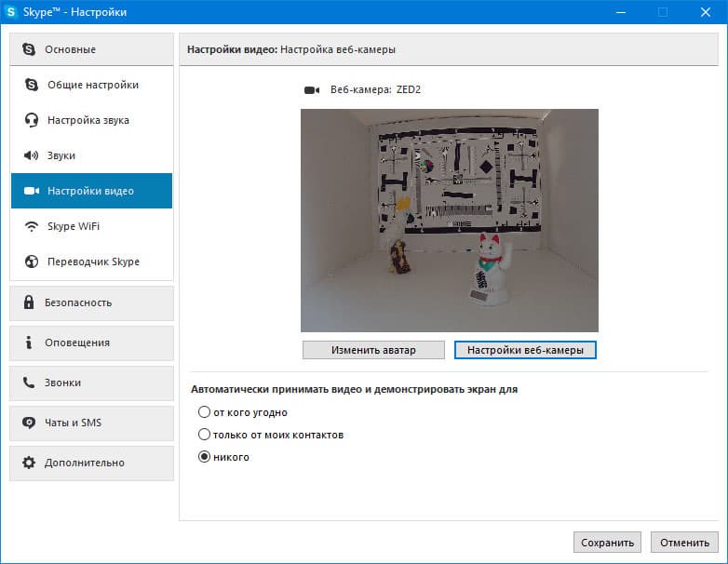Go to the Звуки settings page
Viewport: 728px width, 564px height.
pyautogui.click(x=91, y=155)
